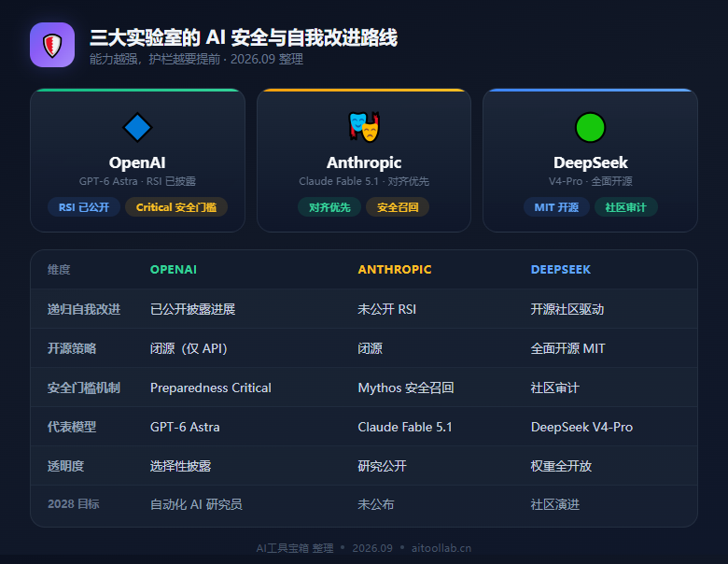728x564 pixels.
Task: Click "V4-Pro · 全面开源" subtitle
Action: pyautogui.click(x=590, y=181)
